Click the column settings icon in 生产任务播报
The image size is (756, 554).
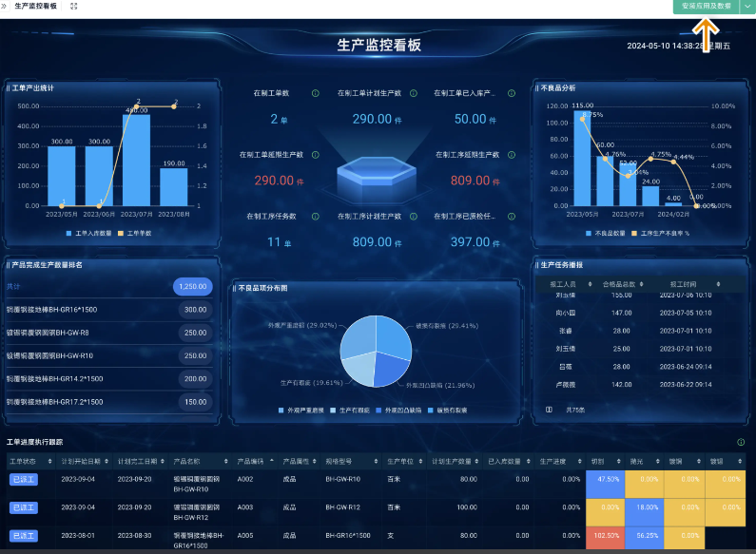549,410
